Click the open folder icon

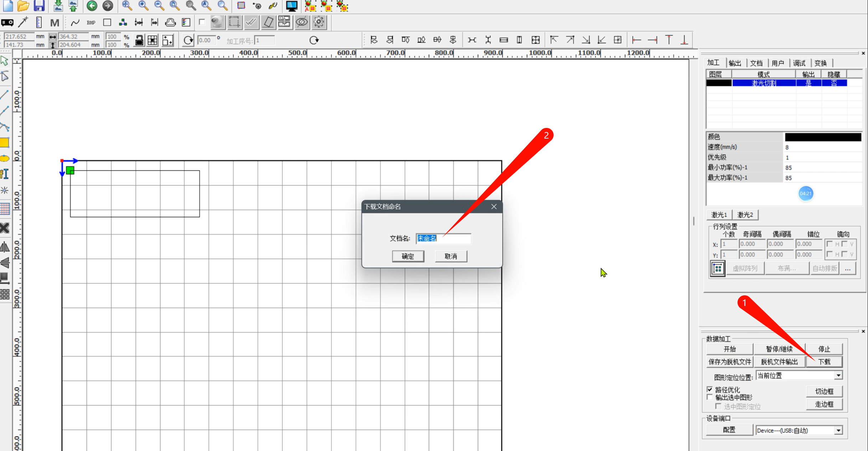click(23, 5)
